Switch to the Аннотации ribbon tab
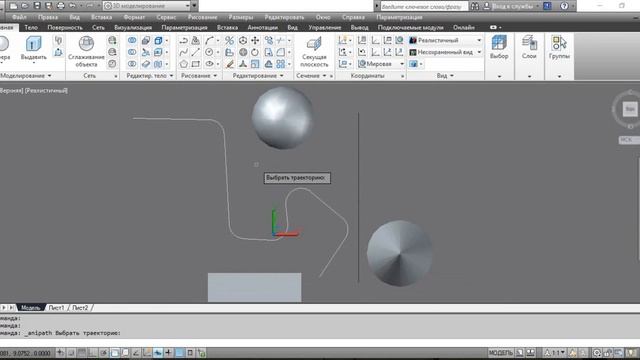The width and height of the screenshot is (640, 360). coord(262,27)
